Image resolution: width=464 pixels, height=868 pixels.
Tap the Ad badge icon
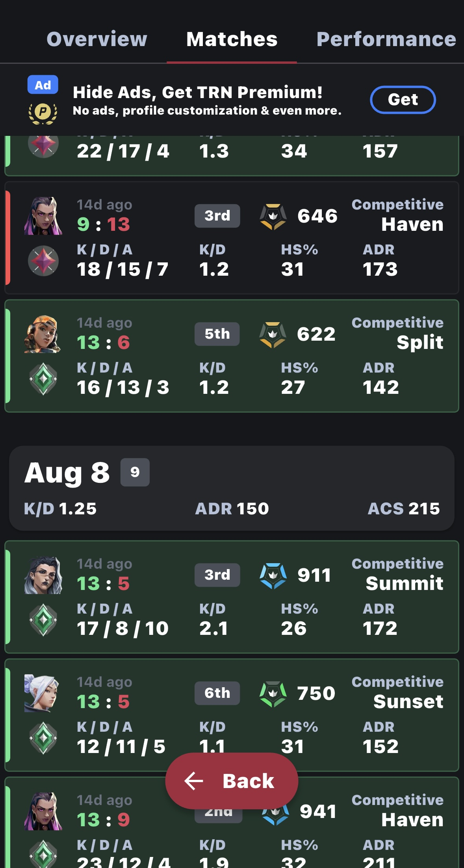click(x=43, y=85)
